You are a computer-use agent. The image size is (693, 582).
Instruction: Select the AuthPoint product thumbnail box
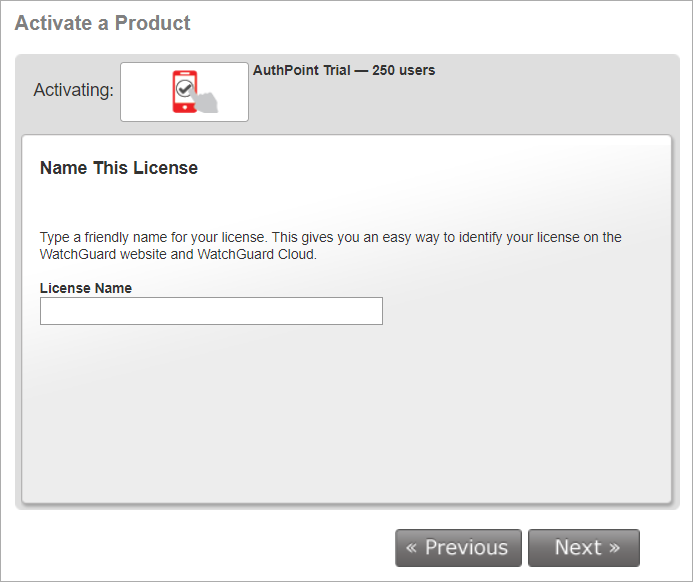point(140,92)
